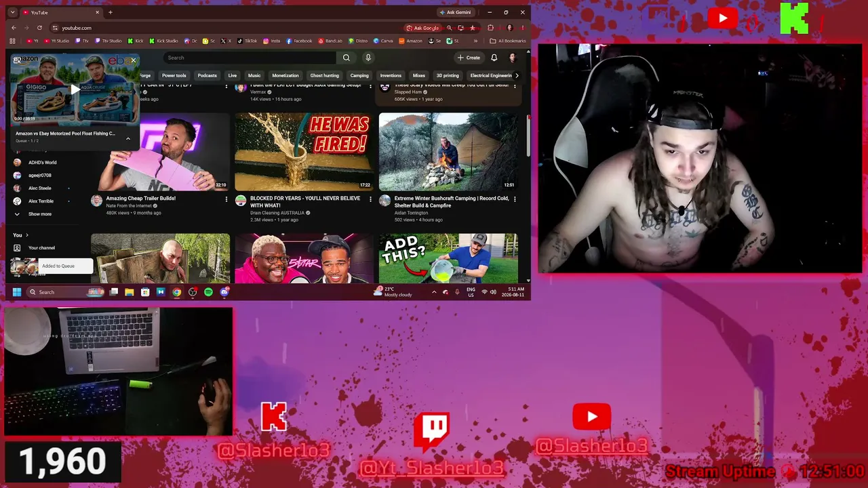Open the Chrome extensions puzzle icon
Image resolution: width=868 pixels, height=488 pixels.
pos(490,28)
